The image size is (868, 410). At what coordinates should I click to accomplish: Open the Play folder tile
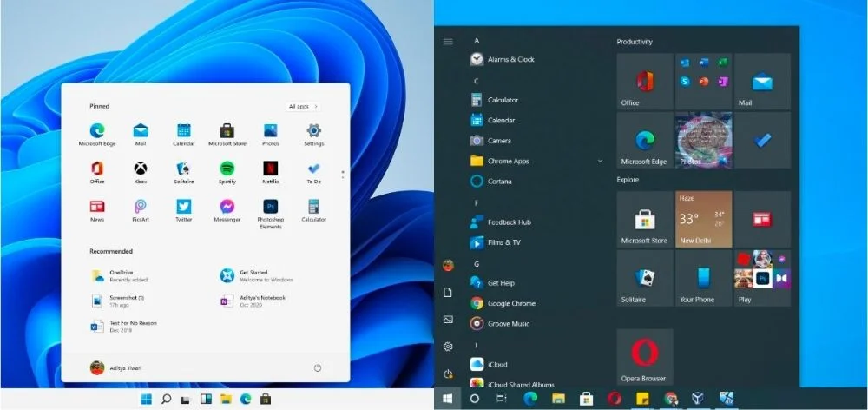[762, 278]
